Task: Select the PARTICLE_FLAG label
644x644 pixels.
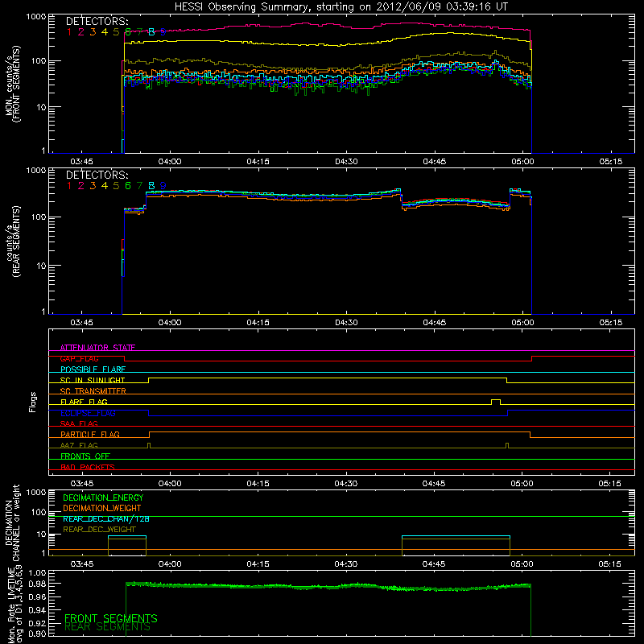Action: 90,434
